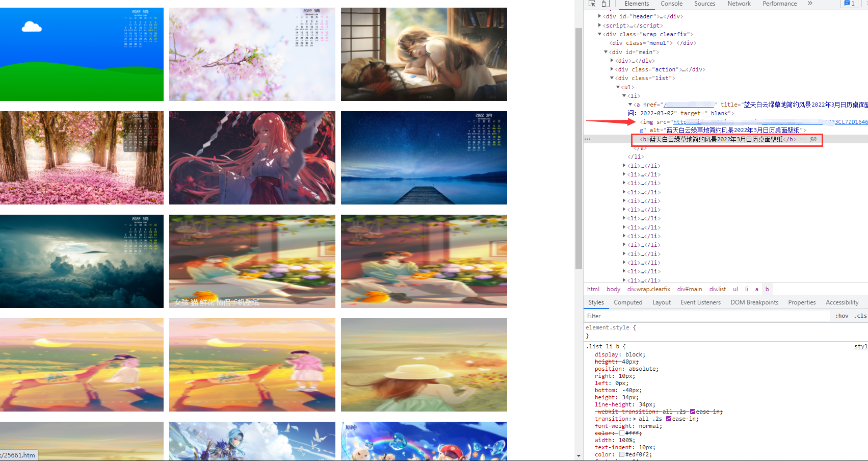Open the Sources tab

coord(704,4)
